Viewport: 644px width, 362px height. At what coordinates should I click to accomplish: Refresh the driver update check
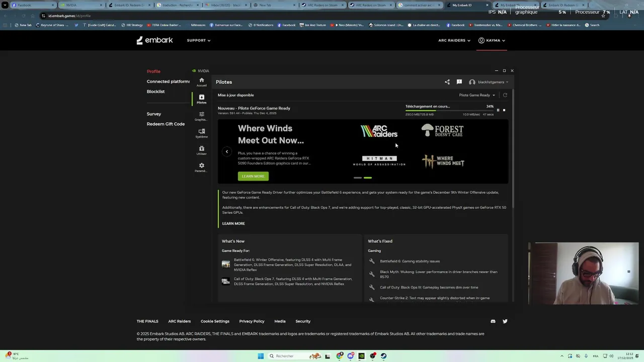click(505, 95)
